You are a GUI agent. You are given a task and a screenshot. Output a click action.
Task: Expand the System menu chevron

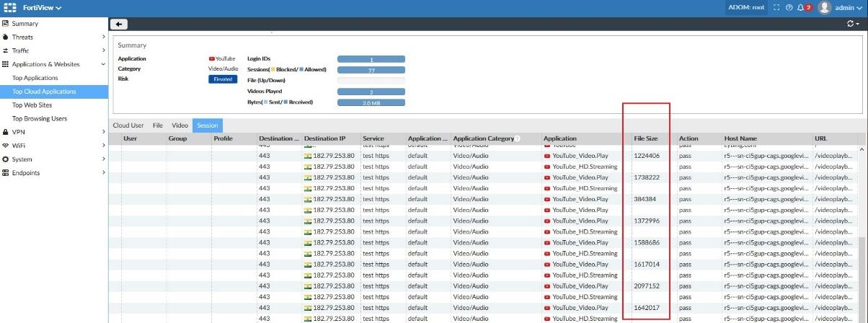(x=103, y=159)
